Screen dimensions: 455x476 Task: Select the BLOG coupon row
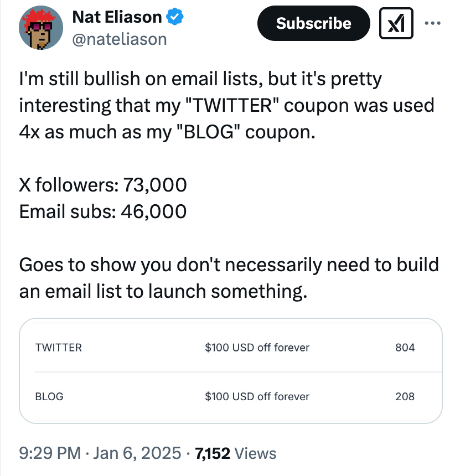click(x=49, y=397)
